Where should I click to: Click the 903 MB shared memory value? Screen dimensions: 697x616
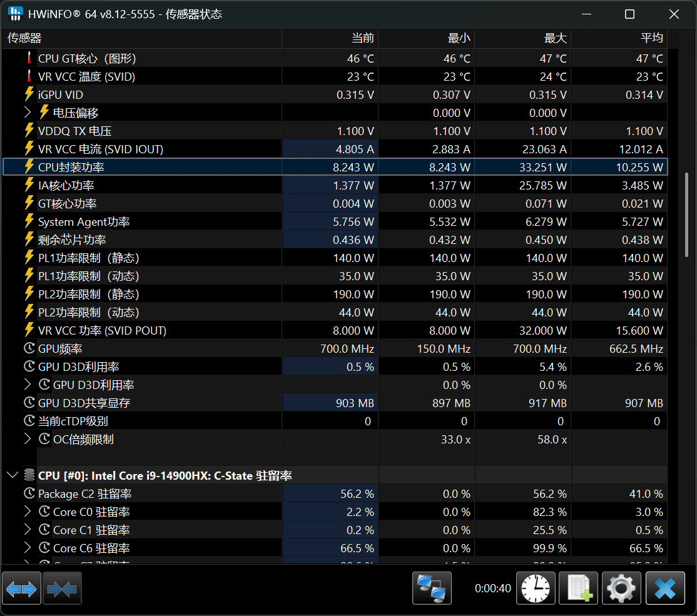pos(355,403)
